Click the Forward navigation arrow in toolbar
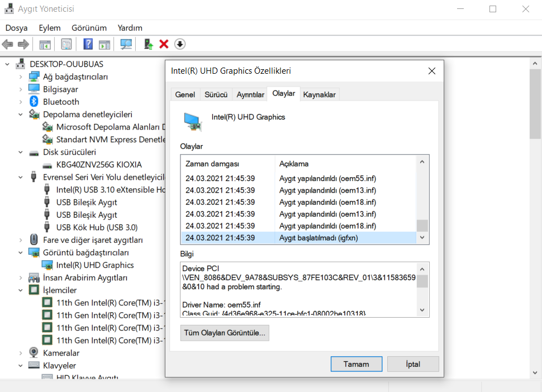 (22, 44)
